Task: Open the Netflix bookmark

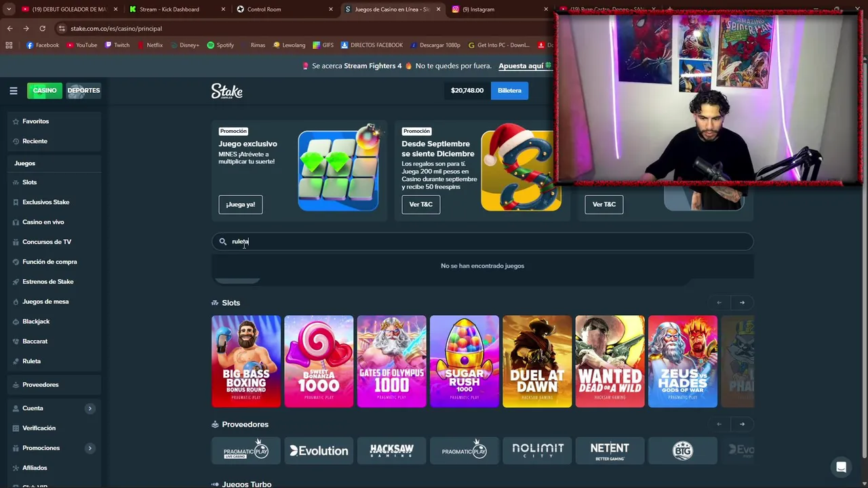Action: click(150, 45)
